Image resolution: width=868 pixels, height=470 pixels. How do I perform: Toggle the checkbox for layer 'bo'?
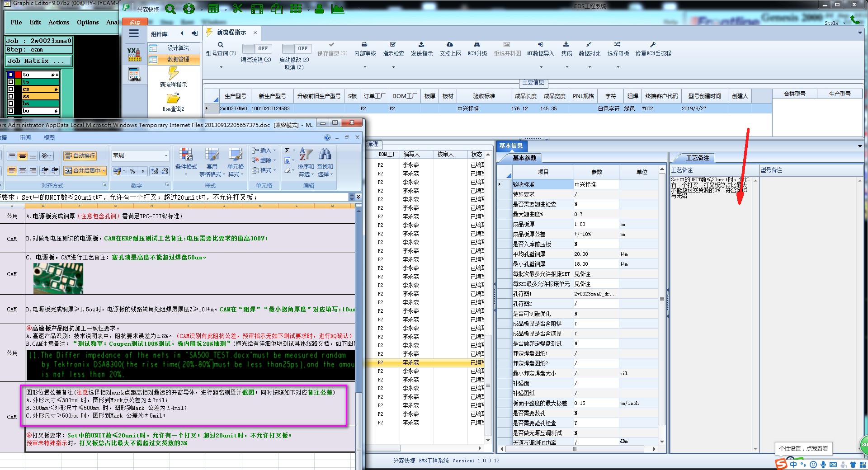[10, 111]
